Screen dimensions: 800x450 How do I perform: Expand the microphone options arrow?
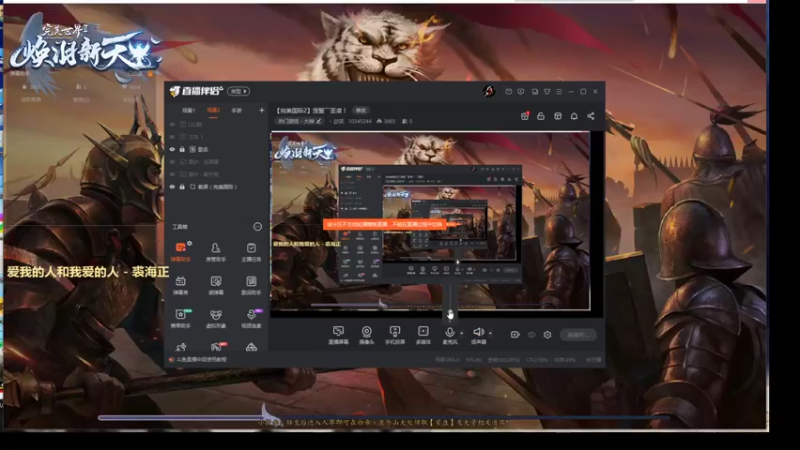[462, 333]
